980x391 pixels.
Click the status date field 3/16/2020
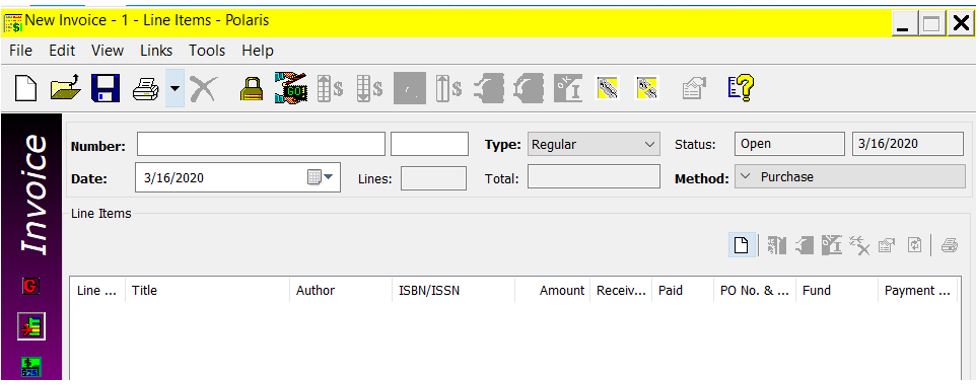[908, 144]
